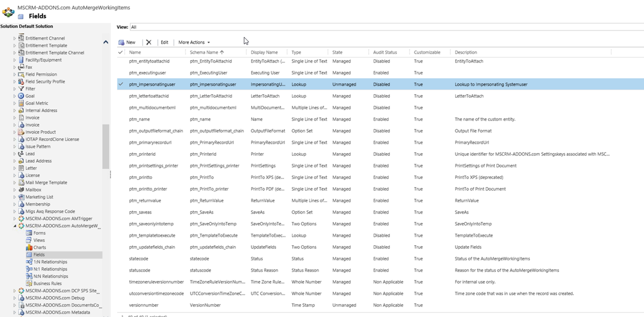Viewport: 644px width, 317px height.
Task: Click the Forms node icon
Action: point(29,233)
